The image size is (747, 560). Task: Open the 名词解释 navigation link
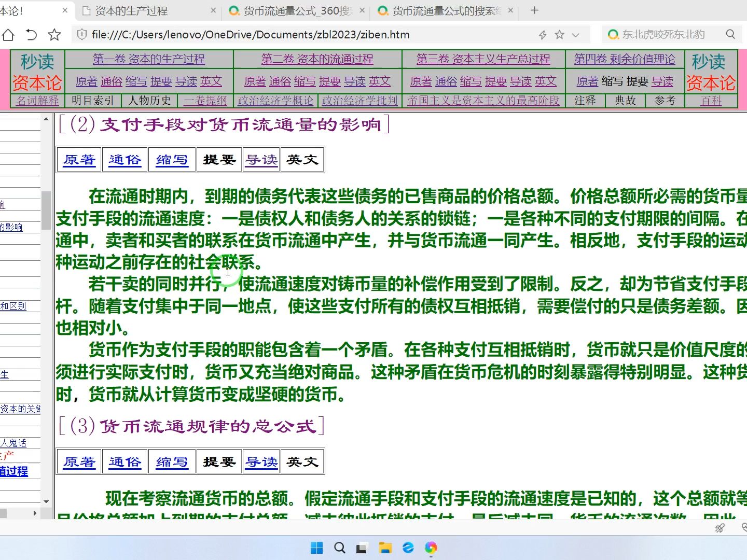37,101
